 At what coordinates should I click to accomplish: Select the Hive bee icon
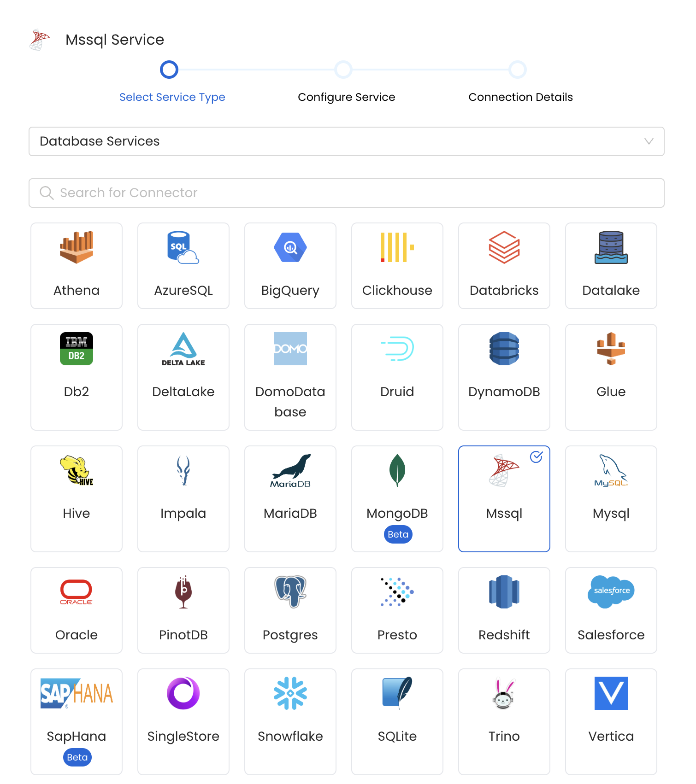click(77, 470)
